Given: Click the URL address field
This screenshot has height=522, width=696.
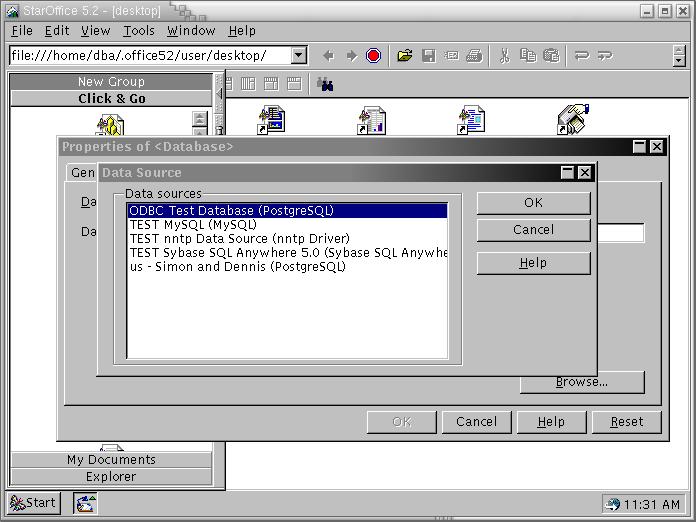Looking at the screenshot, I should [x=151, y=56].
